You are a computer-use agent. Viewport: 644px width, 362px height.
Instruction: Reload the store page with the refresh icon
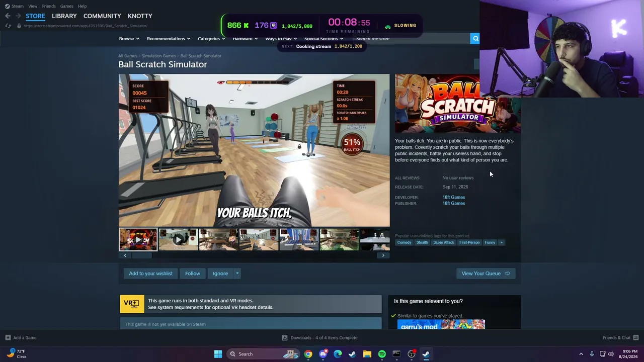coord(8,26)
